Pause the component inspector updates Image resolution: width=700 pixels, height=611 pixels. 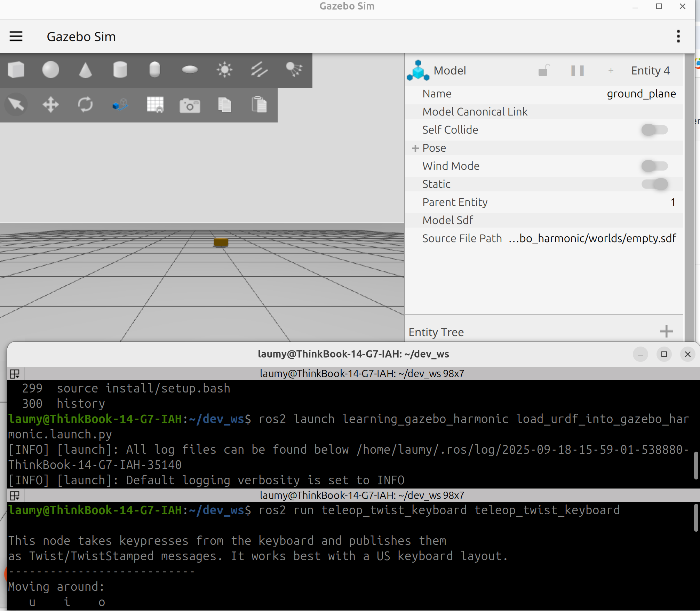pyautogui.click(x=577, y=71)
